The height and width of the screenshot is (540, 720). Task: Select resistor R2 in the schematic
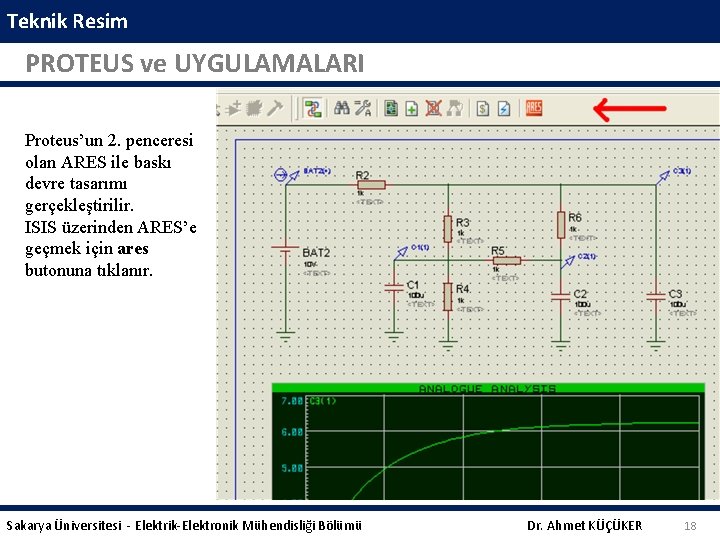tap(371, 185)
